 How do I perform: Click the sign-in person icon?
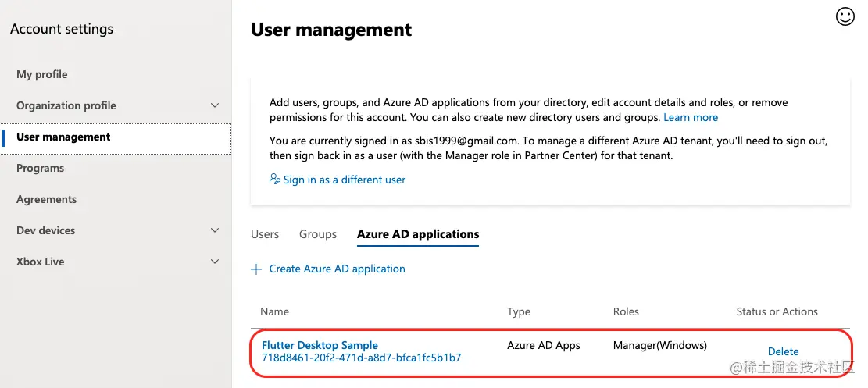[x=275, y=180]
